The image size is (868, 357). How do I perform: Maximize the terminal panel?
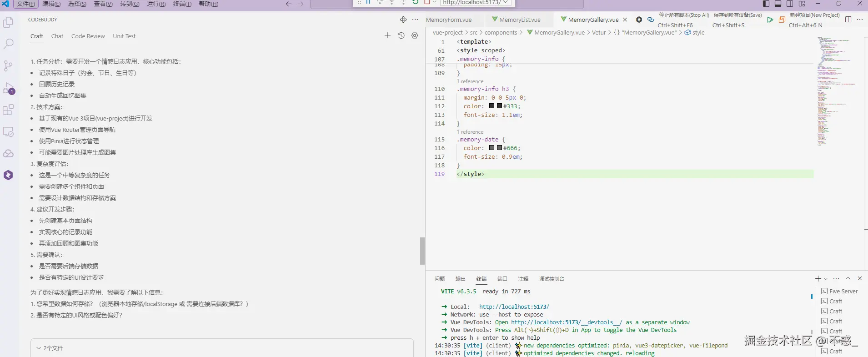[848, 278]
